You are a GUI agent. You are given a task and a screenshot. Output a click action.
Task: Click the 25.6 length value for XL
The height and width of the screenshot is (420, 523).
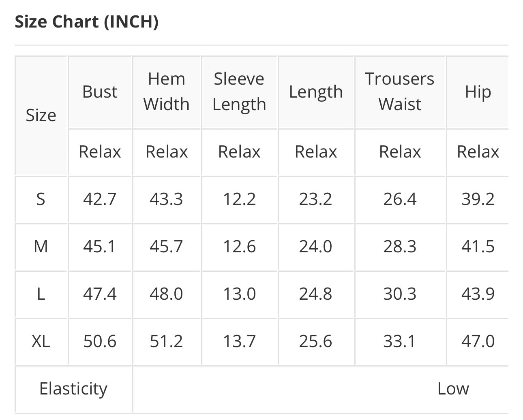click(315, 341)
